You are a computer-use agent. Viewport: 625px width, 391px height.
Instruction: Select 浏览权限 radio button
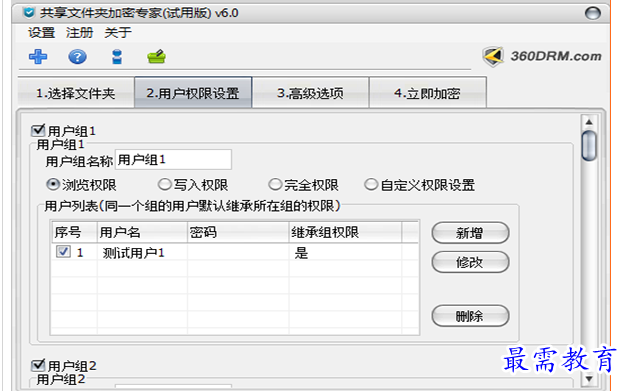(x=53, y=185)
